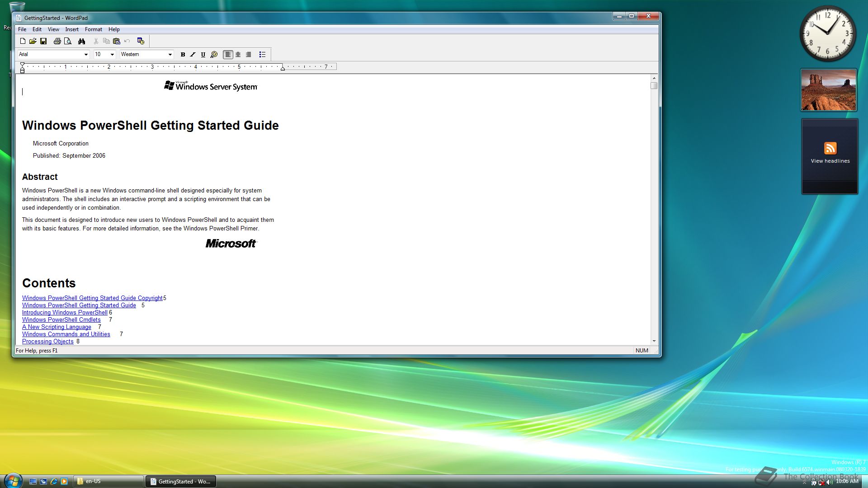The height and width of the screenshot is (488, 868).
Task: Switch to the en-US taskbar button
Action: click(x=108, y=482)
